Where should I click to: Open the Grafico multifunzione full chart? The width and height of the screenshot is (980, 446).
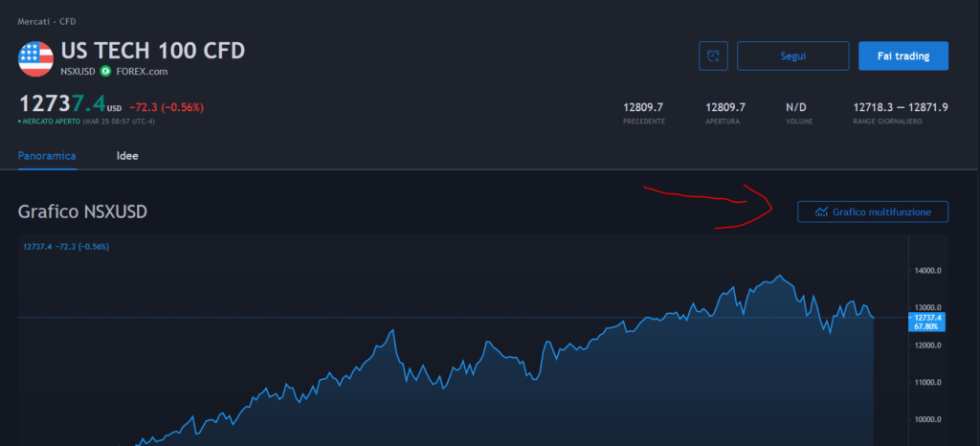(x=873, y=212)
